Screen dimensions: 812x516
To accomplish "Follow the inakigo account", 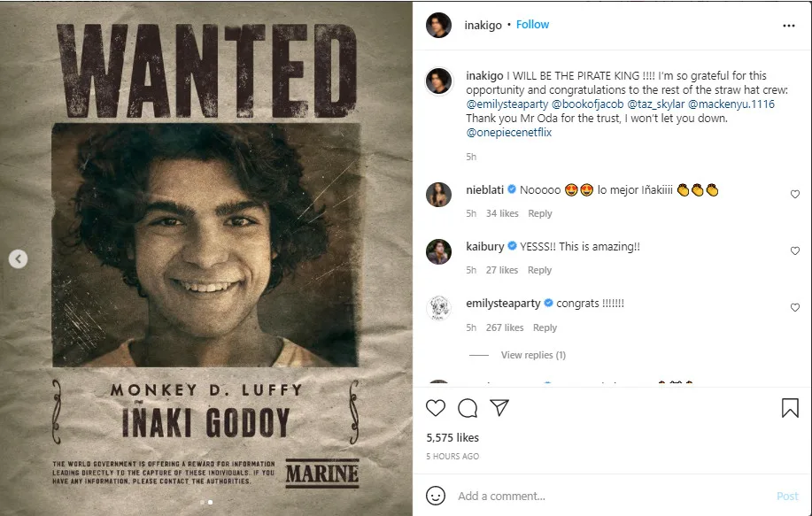I will coord(533,25).
